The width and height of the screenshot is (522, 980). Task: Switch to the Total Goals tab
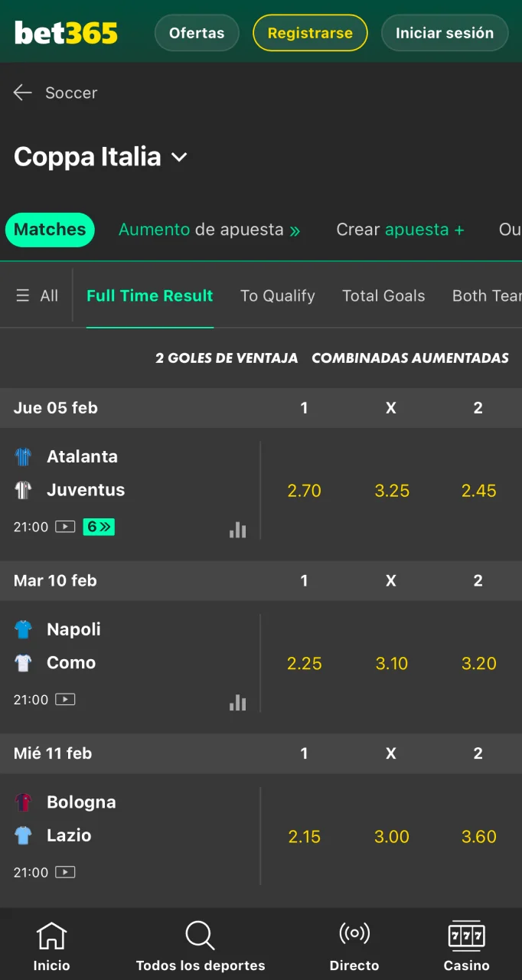383,296
